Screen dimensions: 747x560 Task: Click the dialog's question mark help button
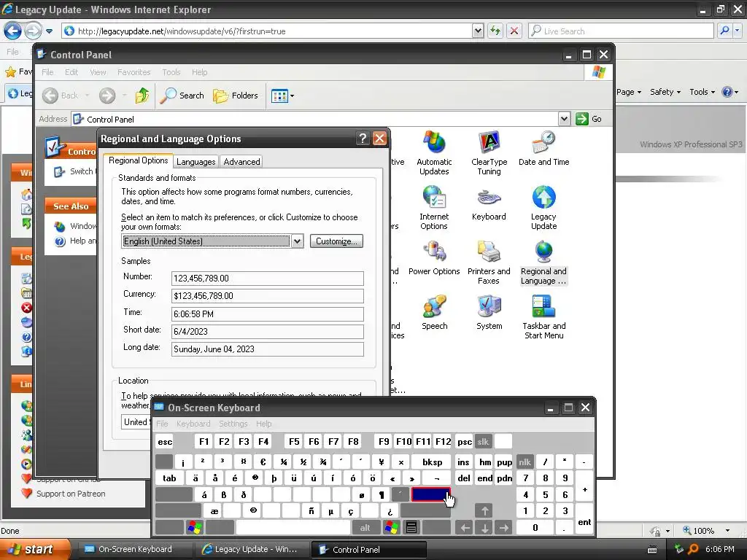coord(363,139)
